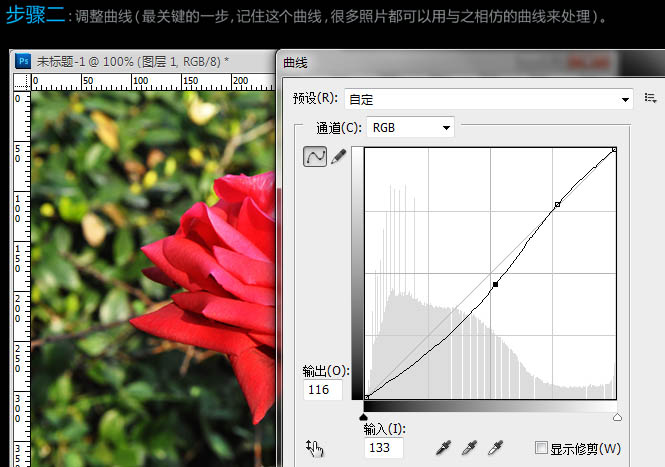Pick the white point eyedropper
Screen dimensions: 665x467
tap(494, 448)
